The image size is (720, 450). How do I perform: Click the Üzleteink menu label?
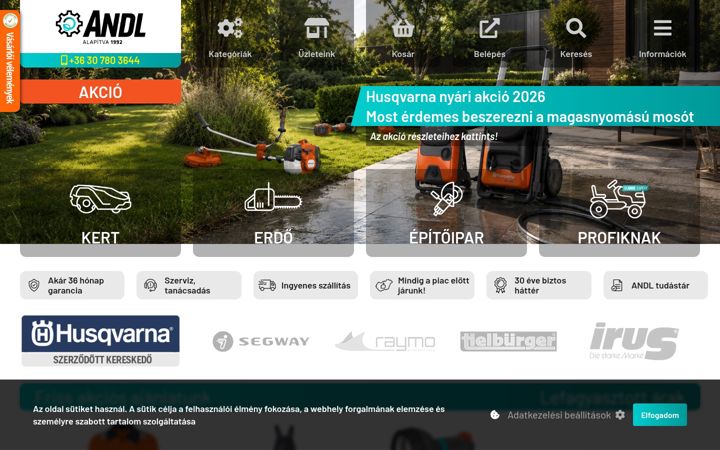[316, 54]
